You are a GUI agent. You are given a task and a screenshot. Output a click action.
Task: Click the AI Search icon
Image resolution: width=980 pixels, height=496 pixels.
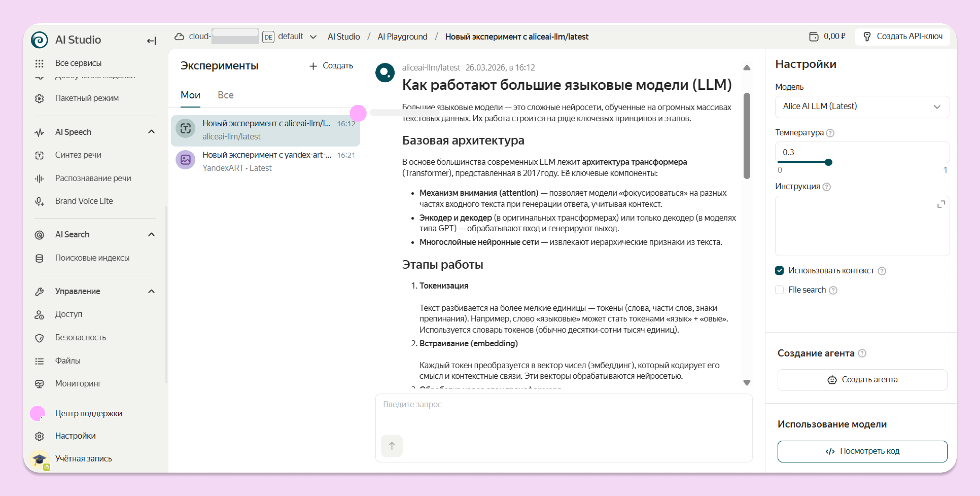[39, 235]
